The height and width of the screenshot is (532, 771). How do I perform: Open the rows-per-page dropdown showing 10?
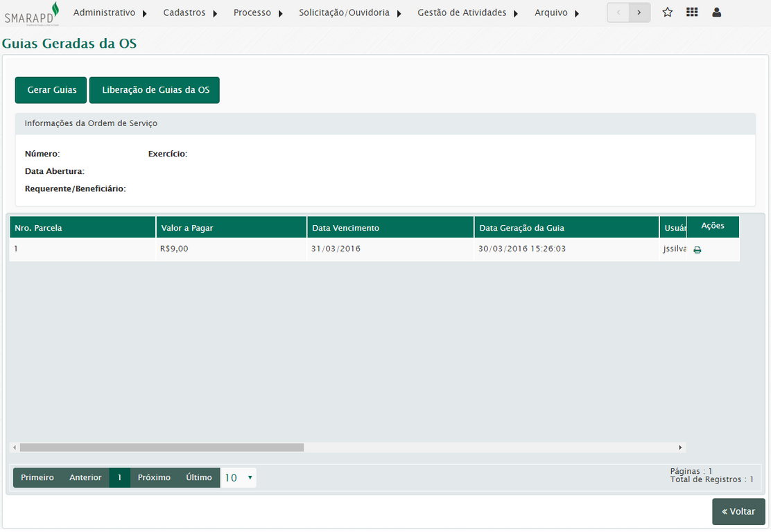[239, 477]
